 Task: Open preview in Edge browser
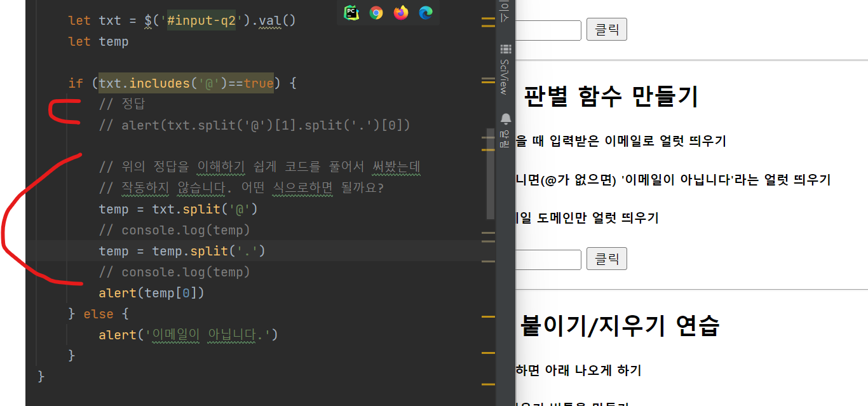click(x=426, y=12)
